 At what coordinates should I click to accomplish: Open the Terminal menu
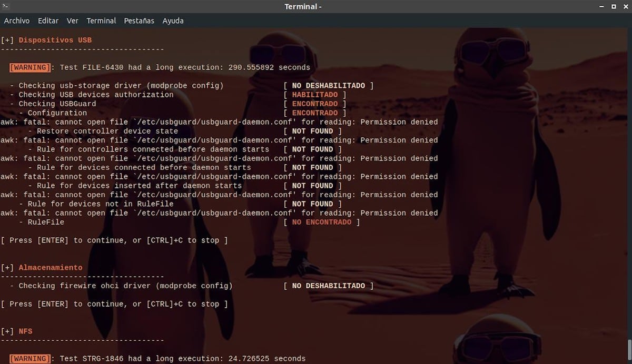(101, 21)
